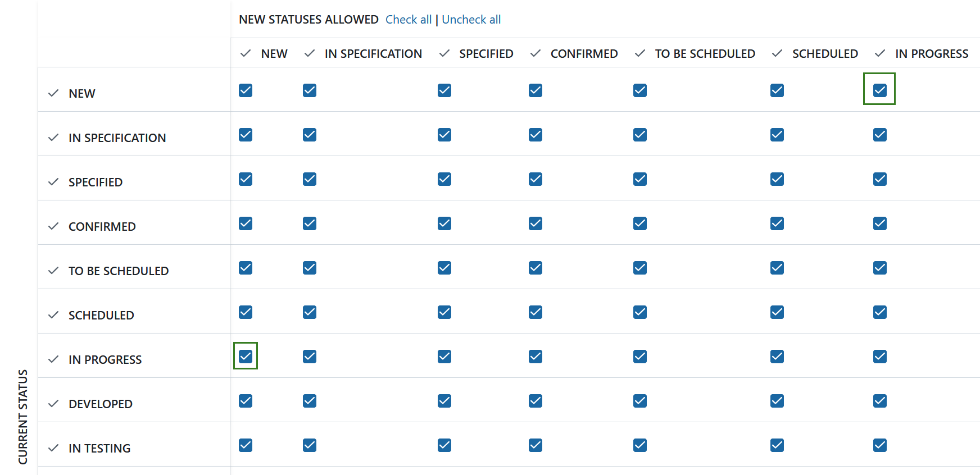Select the NEW STATUSES ALLOWED header text

pyautogui.click(x=308, y=19)
